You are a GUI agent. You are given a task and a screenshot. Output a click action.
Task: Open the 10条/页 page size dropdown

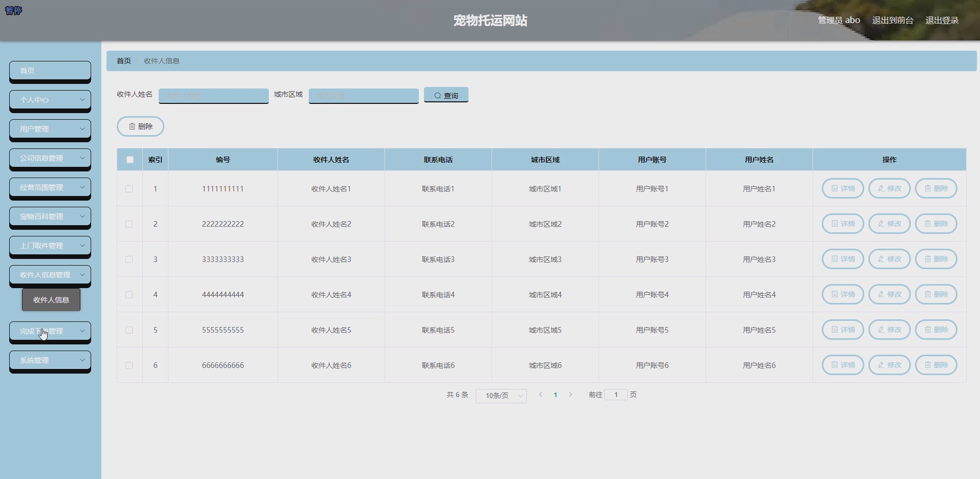coord(501,396)
